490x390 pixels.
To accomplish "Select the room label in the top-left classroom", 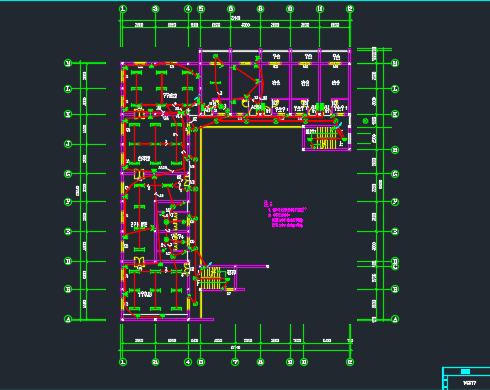I will (x=170, y=96).
